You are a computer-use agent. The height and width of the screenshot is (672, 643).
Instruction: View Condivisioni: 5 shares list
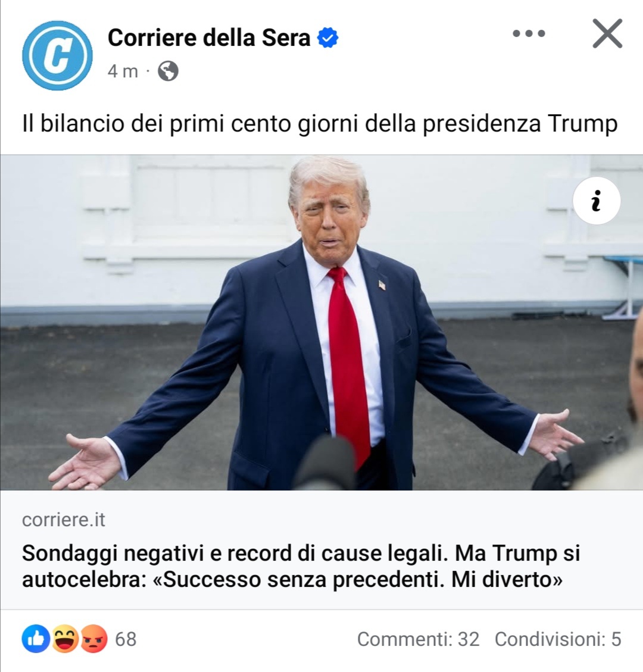point(558,639)
